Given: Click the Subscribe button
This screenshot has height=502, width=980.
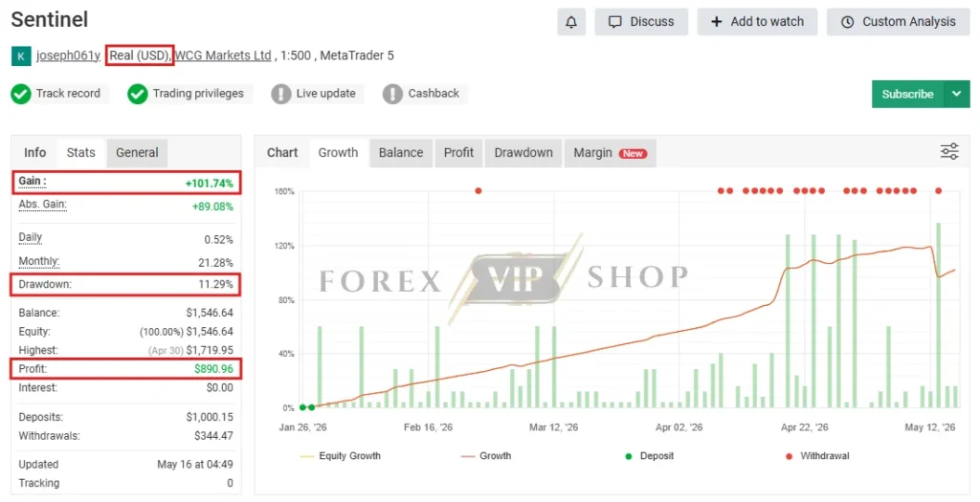Looking at the screenshot, I should tap(907, 94).
